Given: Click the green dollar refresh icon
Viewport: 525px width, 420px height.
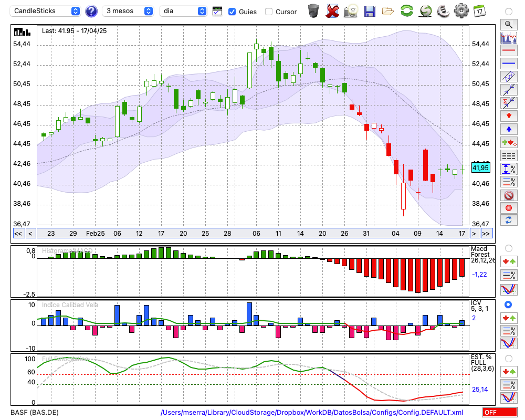Looking at the screenshot, I should point(425,11).
